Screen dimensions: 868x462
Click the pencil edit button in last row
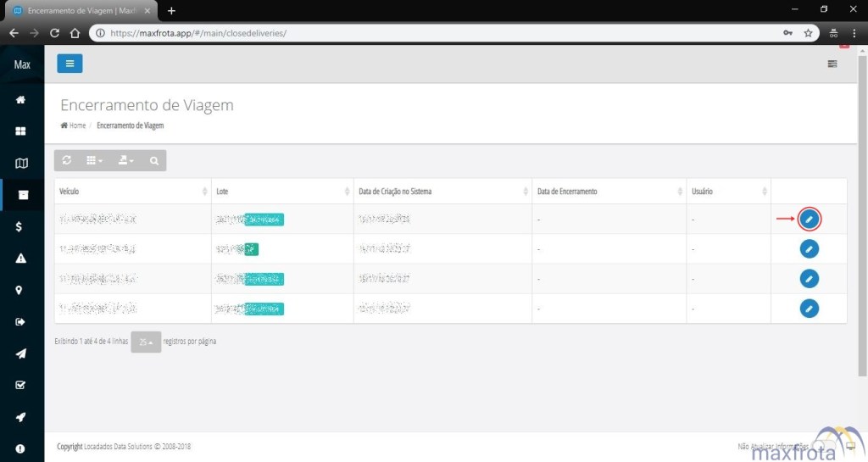click(810, 308)
